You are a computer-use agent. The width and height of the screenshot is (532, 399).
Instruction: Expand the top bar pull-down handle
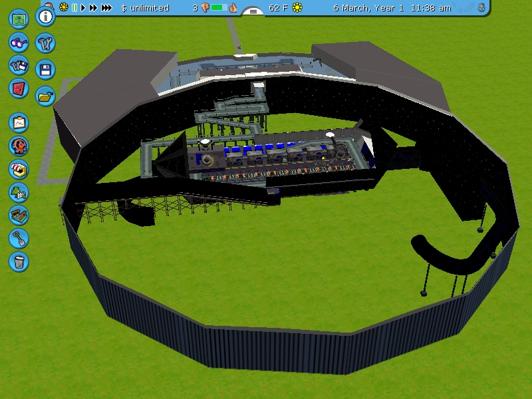coord(253,11)
